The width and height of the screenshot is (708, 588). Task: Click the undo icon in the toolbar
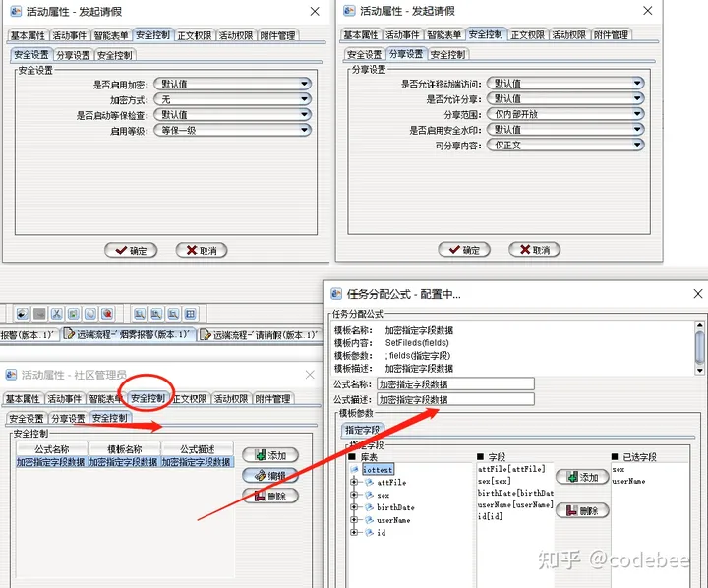tap(23, 314)
